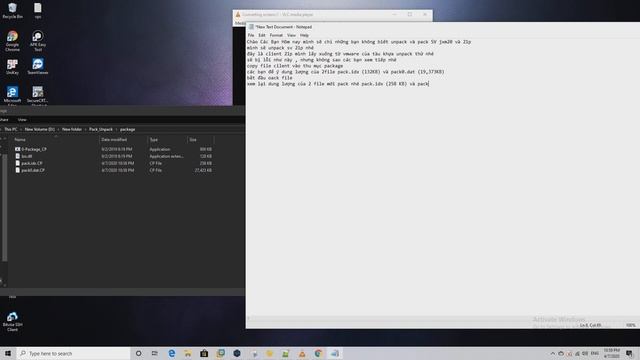Open Microsoft Store from the taskbar
Image resolution: width=640 pixels, height=360 pixels.
click(x=204, y=353)
